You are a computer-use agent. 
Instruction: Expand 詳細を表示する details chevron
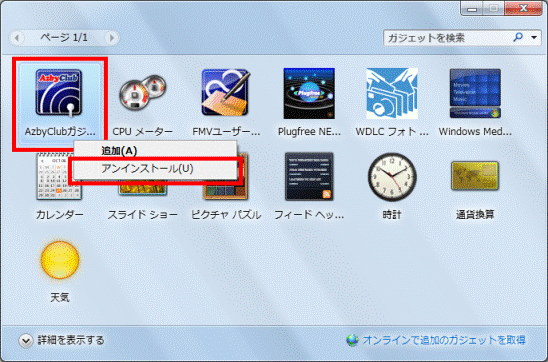coord(26,340)
